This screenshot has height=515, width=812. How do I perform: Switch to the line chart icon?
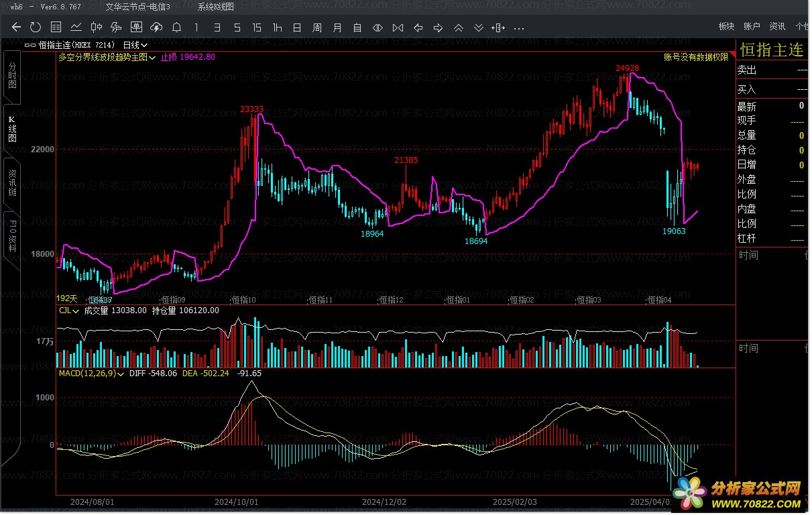[x=76, y=27]
